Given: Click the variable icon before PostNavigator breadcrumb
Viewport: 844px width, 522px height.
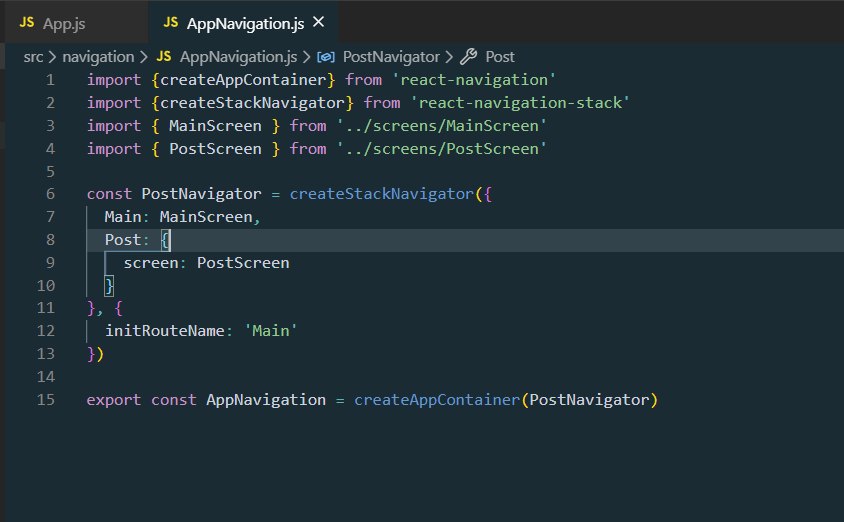Looking at the screenshot, I should click(x=326, y=57).
